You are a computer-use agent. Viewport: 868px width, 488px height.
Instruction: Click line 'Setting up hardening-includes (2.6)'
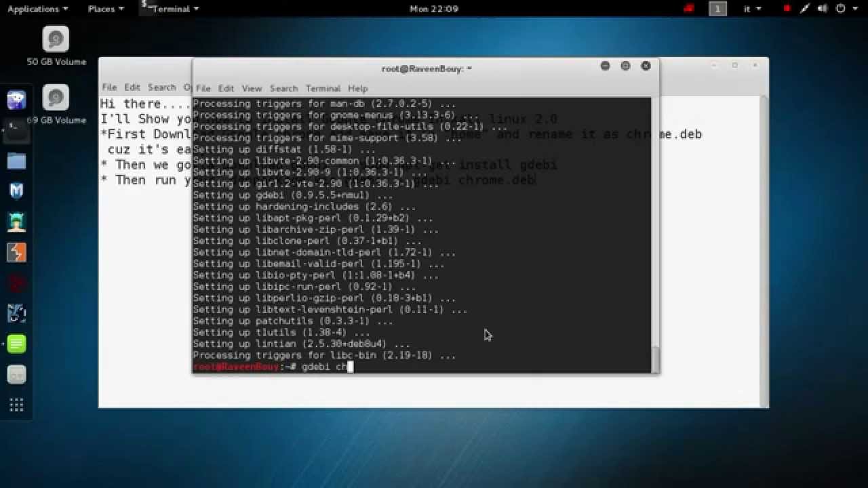coord(304,207)
